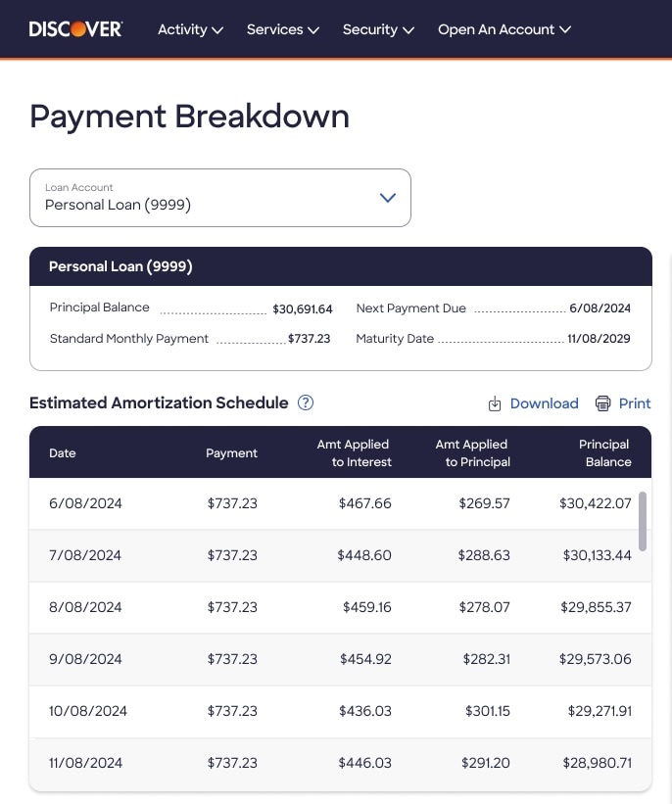Click the Download link
This screenshot has width=672, height=804.
pos(544,403)
